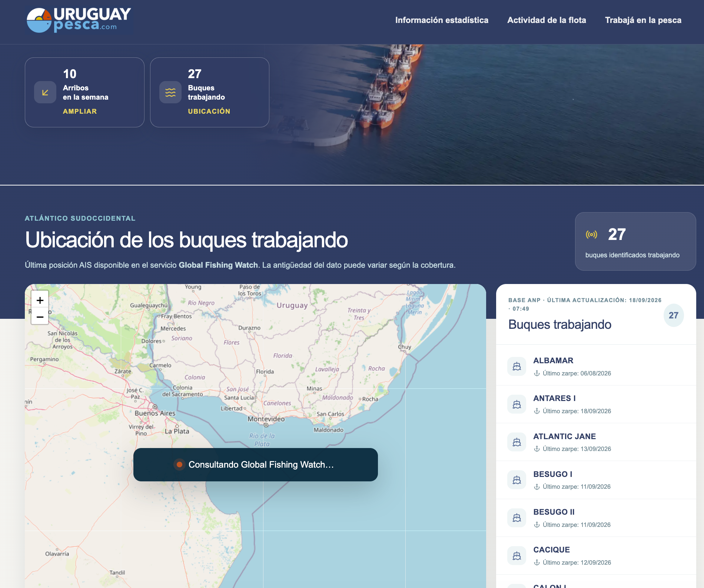Screen dimensions: 704x588
Task: Click Montevideo on the map
Action: click(x=266, y=420)
